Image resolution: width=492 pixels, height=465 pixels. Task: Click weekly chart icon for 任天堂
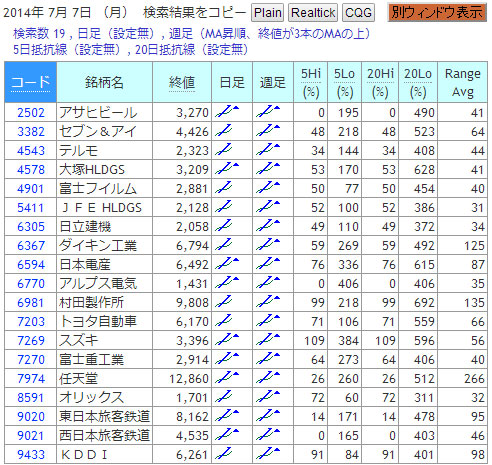268,377
